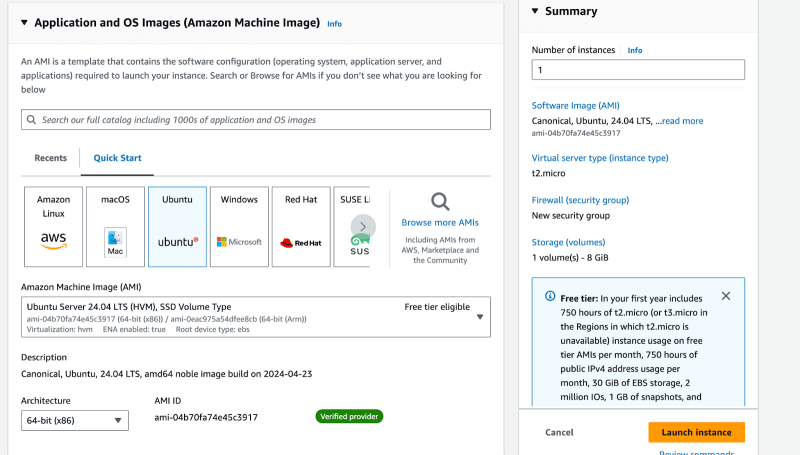
Task: Select the Windows AMI tile
Action: tap(239, 226)
